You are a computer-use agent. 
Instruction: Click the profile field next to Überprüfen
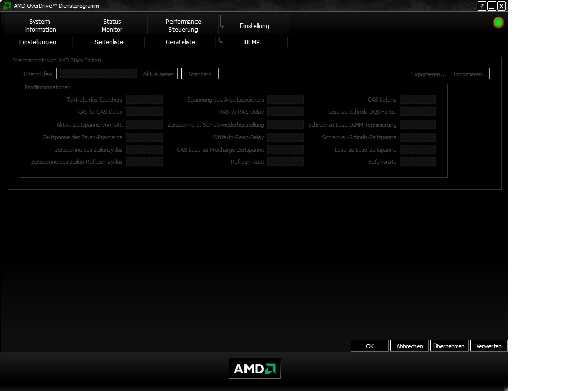(x=98, y=74)
